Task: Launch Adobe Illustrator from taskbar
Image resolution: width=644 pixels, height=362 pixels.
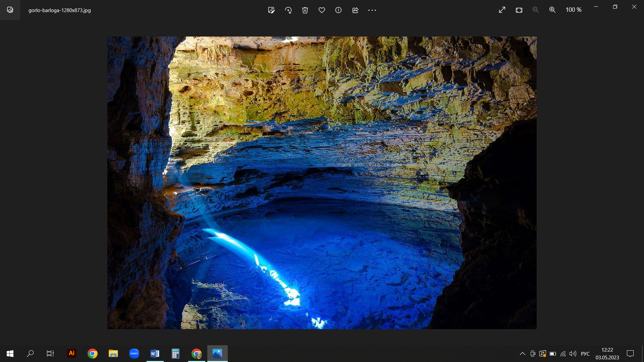Action: [71, 354]
